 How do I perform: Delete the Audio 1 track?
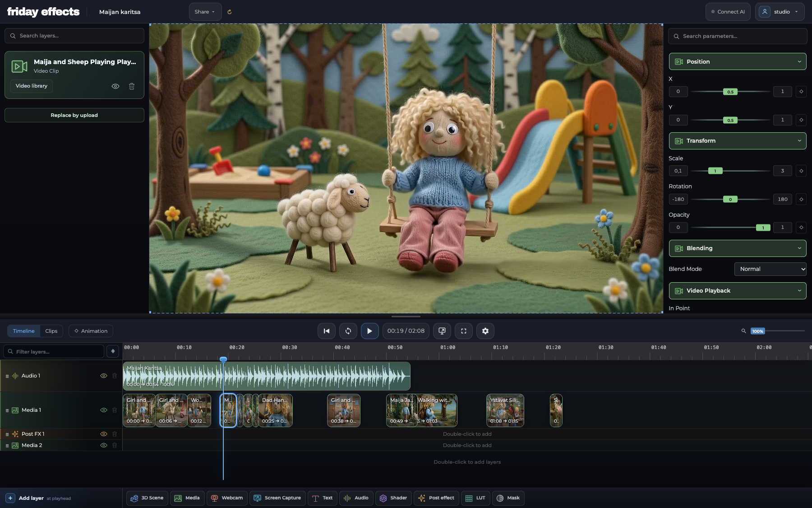pyautogui.click(x=115, y=376)
